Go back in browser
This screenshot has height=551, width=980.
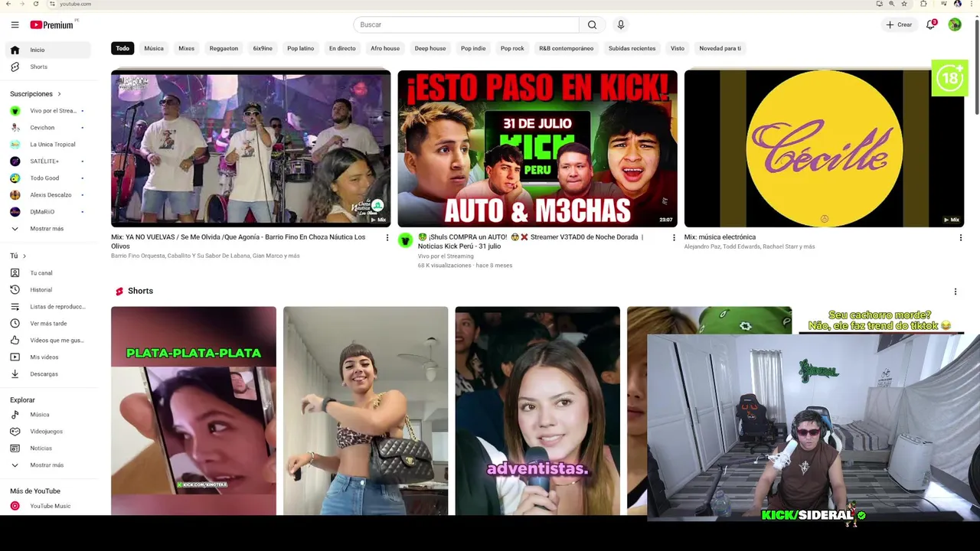click(x=7, y=4)
